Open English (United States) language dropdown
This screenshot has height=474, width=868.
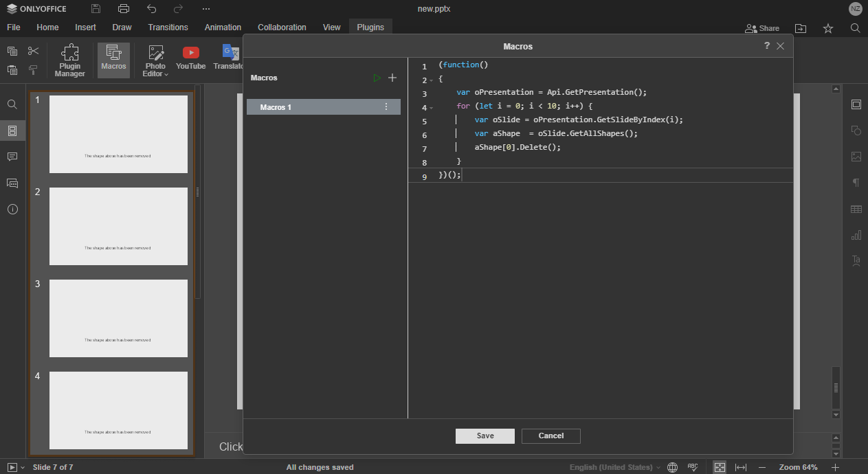click(x=615, y=467)
